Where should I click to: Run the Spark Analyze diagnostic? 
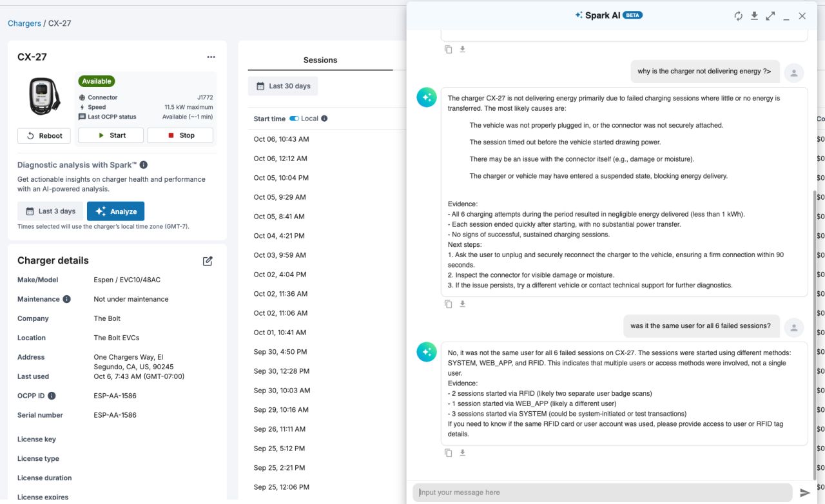coord(116,211)
